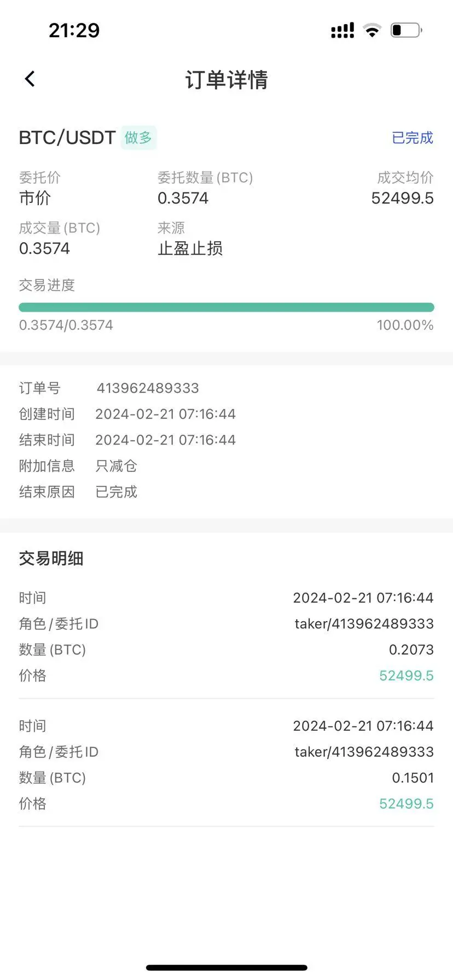Screen dimensions: 453x980
Task: Tap the 只减仓 additional info value
Action: (116, 465)
